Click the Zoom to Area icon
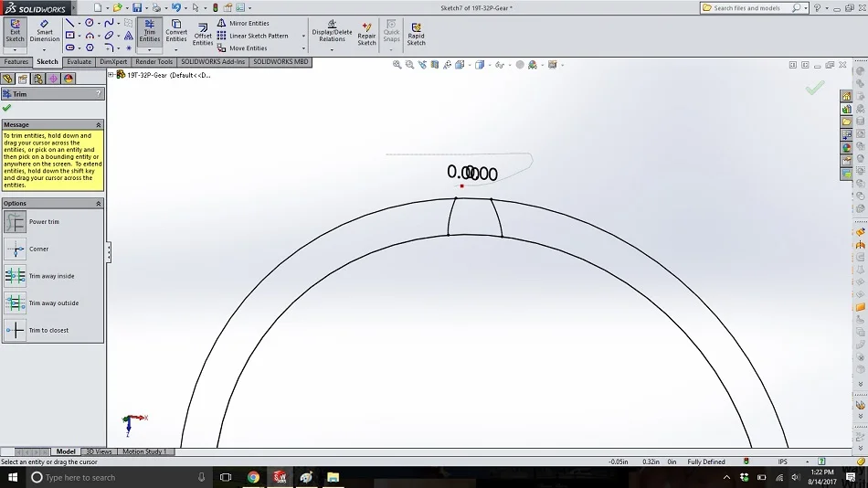This screenshot has width=868, height=488. [x=409, y=65]
